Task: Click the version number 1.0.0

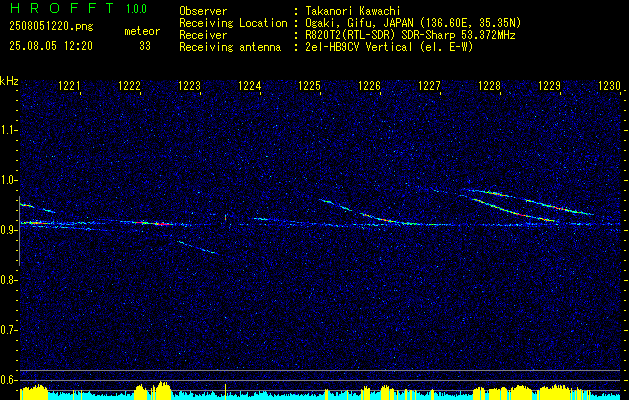Action: pyautogui.click(x=136, y=9)
